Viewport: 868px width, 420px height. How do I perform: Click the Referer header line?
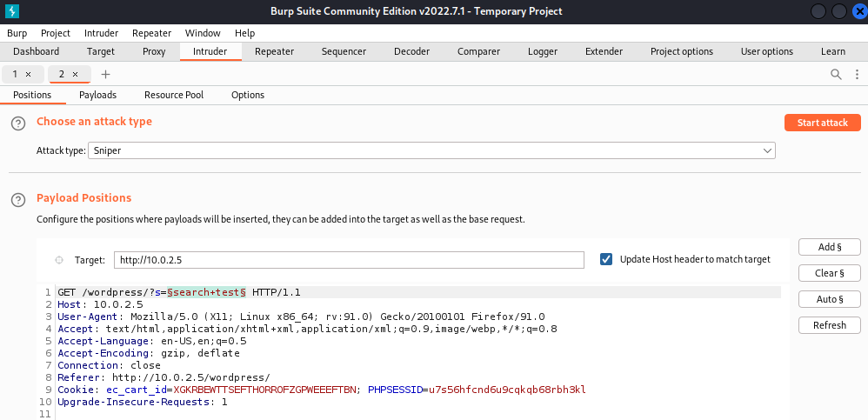164,377
